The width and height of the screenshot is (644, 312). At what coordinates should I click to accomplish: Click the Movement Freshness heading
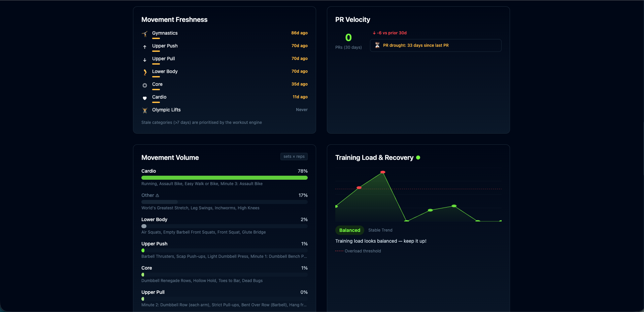coord(174,20)
